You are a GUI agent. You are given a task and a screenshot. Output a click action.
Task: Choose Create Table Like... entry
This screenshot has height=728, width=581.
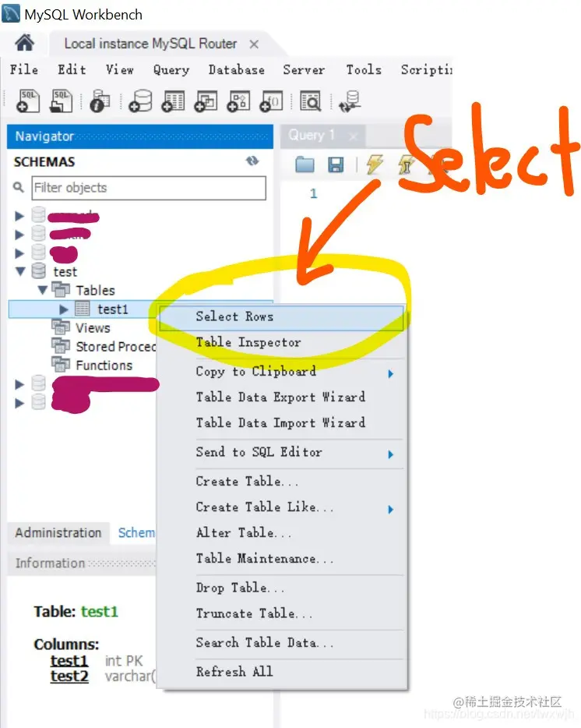281,507
